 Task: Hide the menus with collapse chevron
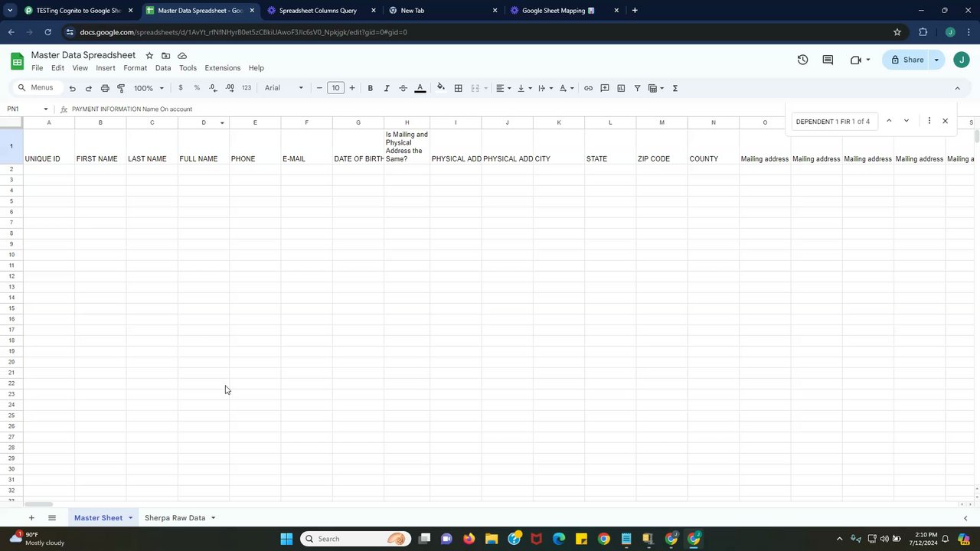(957, 88)
